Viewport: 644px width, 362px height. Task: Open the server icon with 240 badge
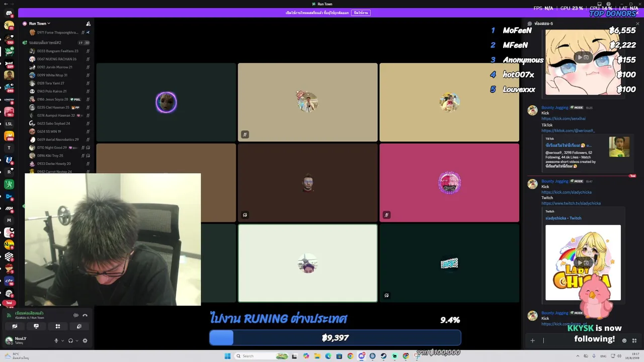[x=9, y=87]
